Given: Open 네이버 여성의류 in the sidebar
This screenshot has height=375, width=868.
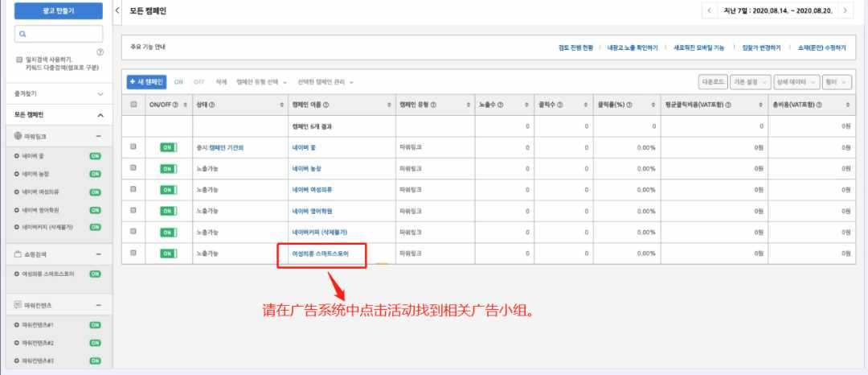Looking at the screenshot, I should (40, 192).
